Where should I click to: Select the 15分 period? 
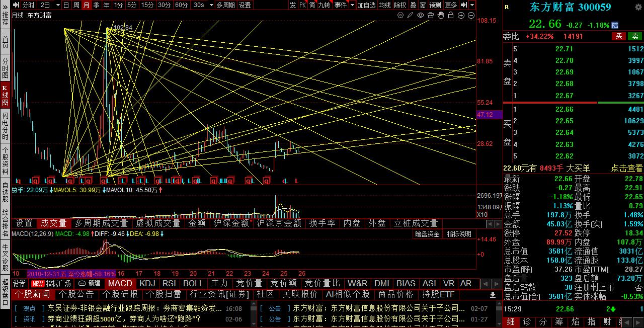pos(147,5)
